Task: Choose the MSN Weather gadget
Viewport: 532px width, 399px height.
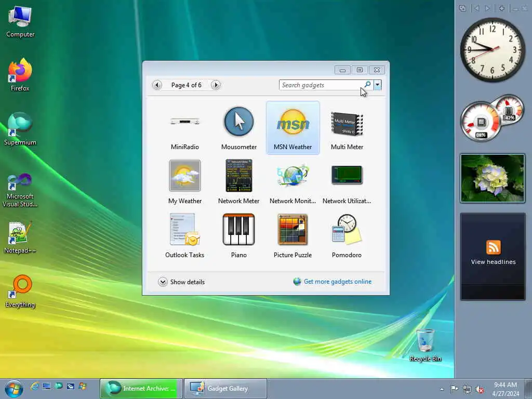Action: [x=293, y=128]
